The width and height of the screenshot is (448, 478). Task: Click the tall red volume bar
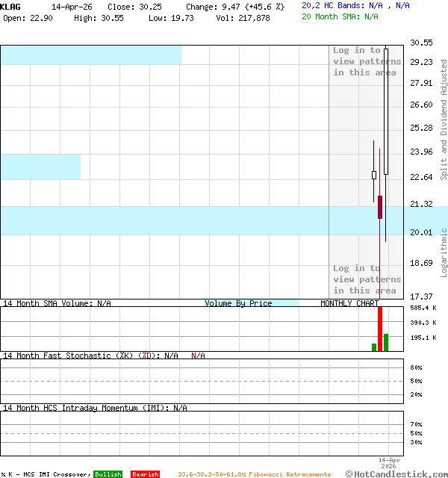point(380,328)
